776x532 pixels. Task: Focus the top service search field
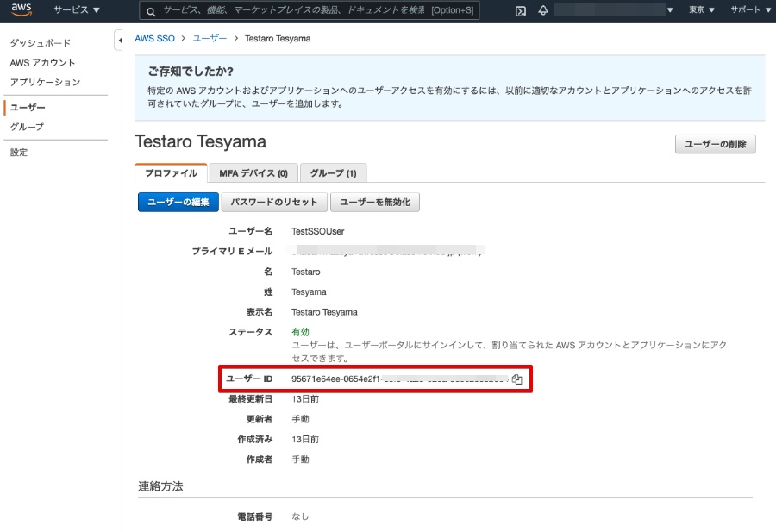[x=310, y=10]
